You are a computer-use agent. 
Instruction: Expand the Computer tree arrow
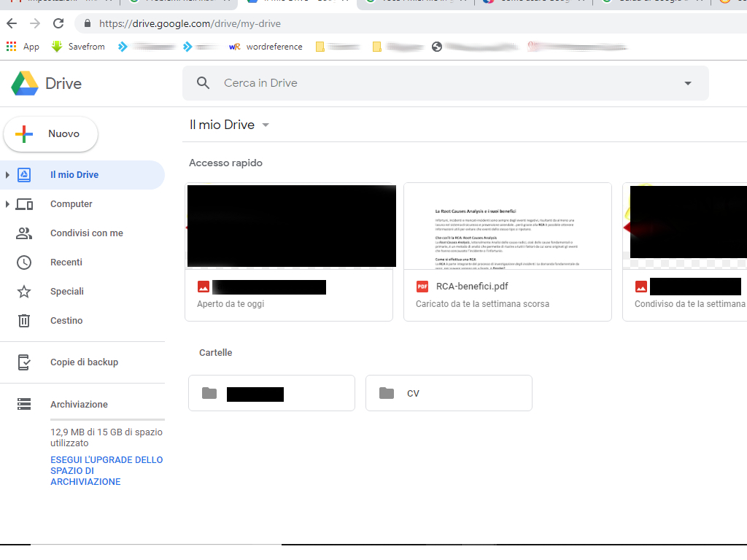[x=7, y=204]
